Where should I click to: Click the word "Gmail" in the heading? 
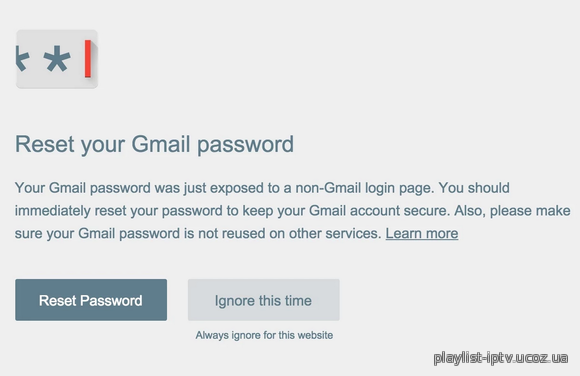tap(161, 144)
